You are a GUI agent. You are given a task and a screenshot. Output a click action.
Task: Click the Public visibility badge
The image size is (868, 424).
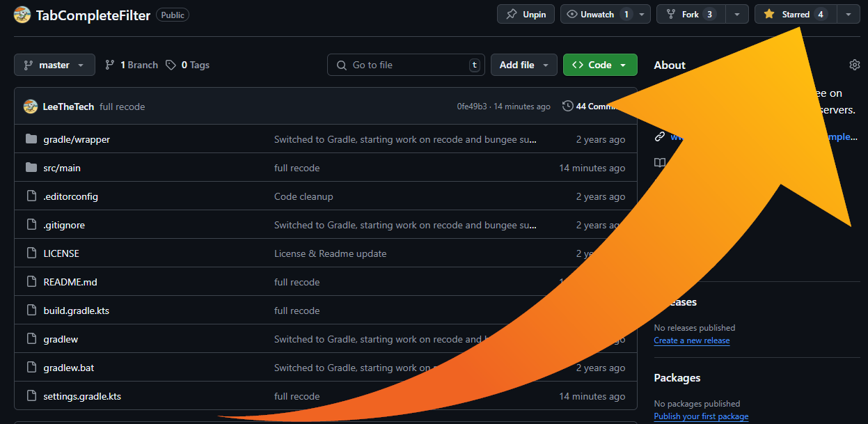tap(173, 15)
